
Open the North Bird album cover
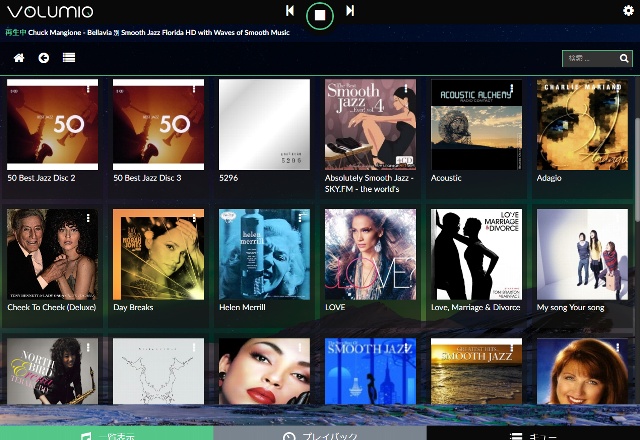pos(52,371)
